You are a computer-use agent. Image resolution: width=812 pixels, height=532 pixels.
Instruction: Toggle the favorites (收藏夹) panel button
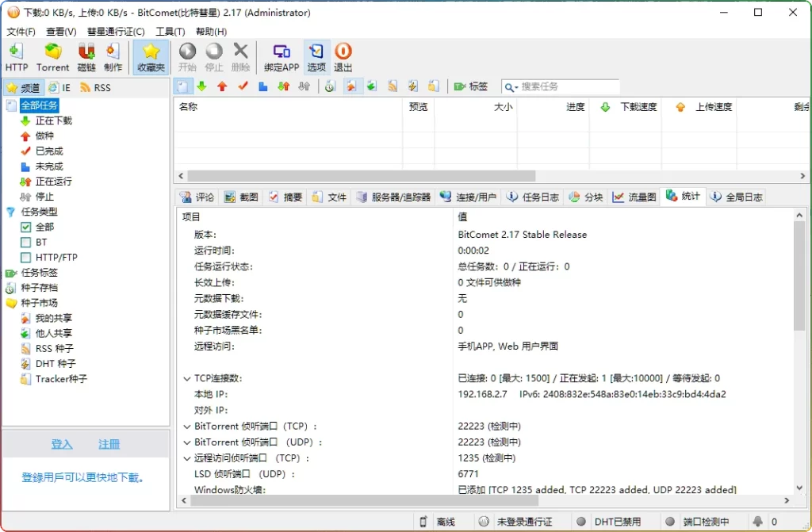click(x=151, y=58)
